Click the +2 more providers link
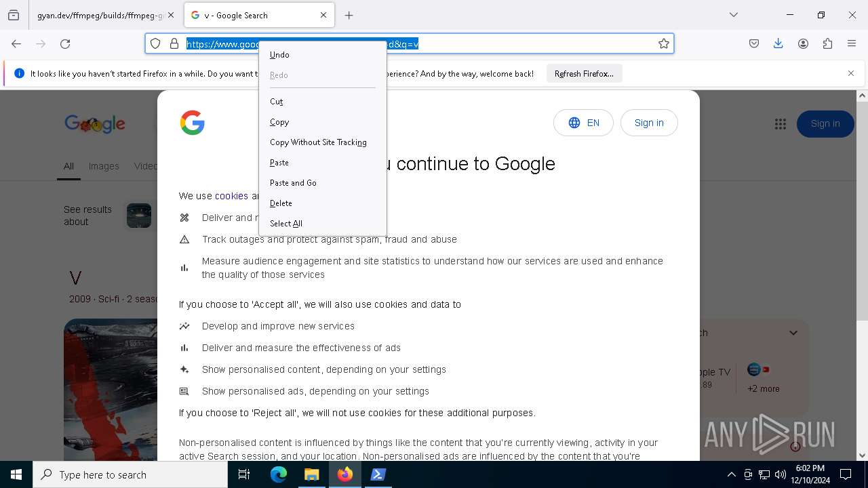Viewport: 868px width, 488px height. (x=764, y=388)
